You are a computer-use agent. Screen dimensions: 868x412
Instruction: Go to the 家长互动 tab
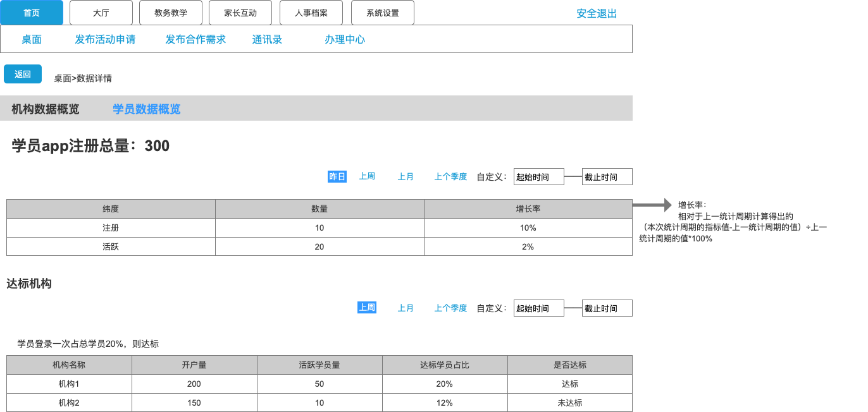point(241,13)
